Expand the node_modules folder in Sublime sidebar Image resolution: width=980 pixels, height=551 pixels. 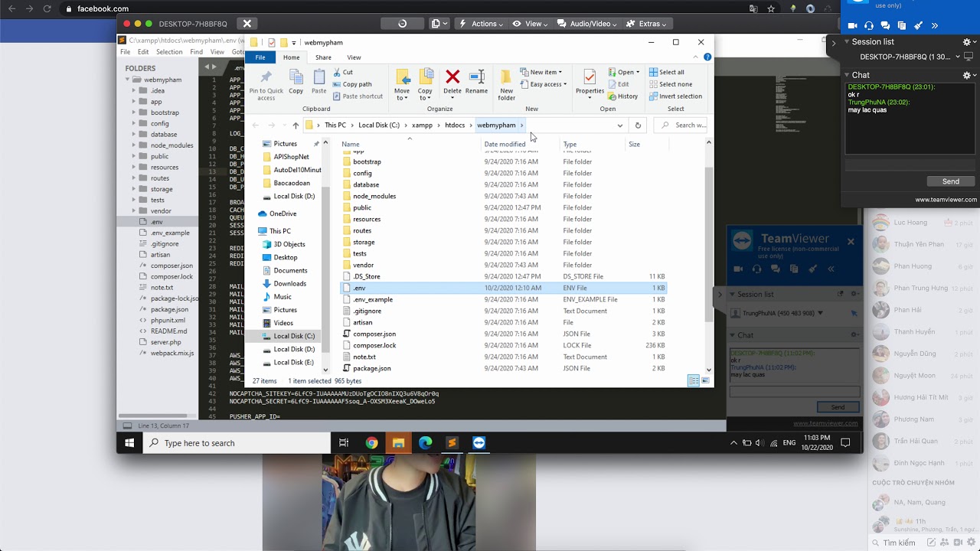tap(133, 145)
